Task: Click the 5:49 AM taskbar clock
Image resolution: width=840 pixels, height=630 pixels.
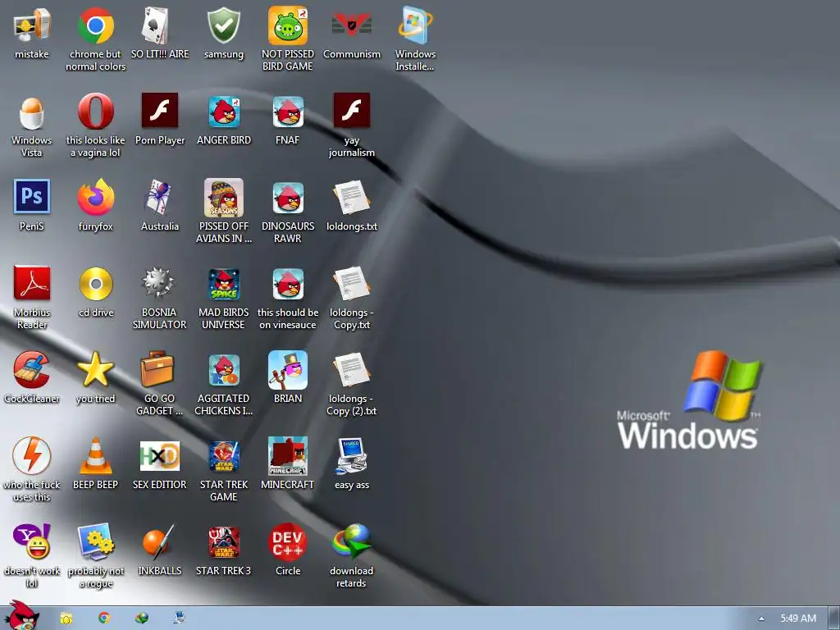Action: pyautogui.click(x=798, y=619)
